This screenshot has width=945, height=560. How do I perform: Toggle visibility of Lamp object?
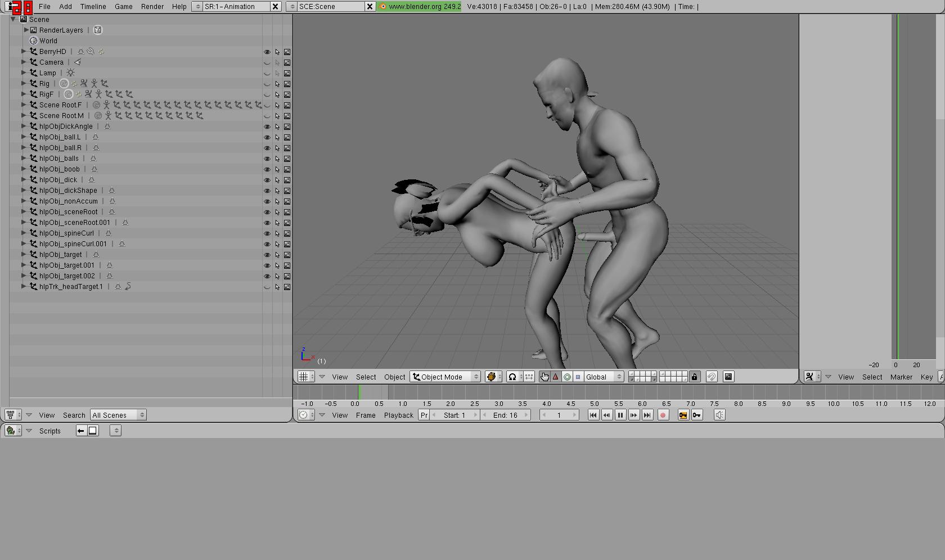click(267, 73)
